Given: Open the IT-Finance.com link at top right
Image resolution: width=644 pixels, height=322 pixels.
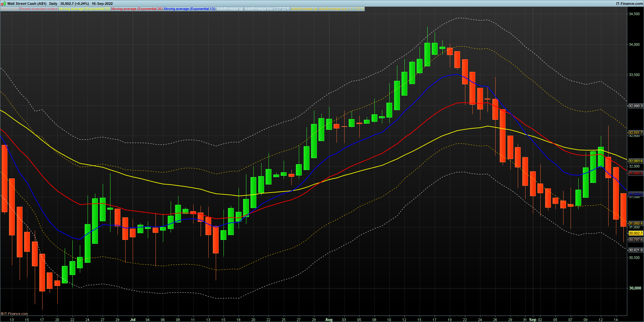Looking at the screenshot, I should pyautogui.click(x=629, y=4).
